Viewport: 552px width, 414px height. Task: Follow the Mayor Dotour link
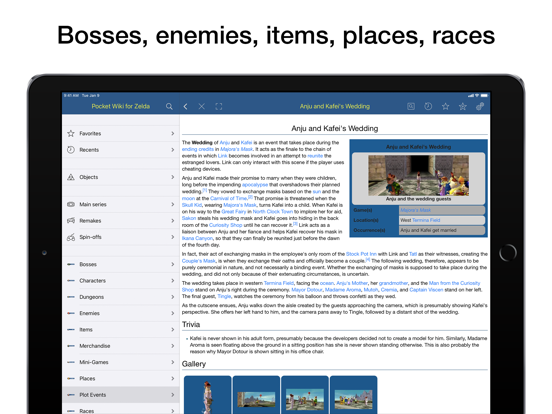point(307,290)
